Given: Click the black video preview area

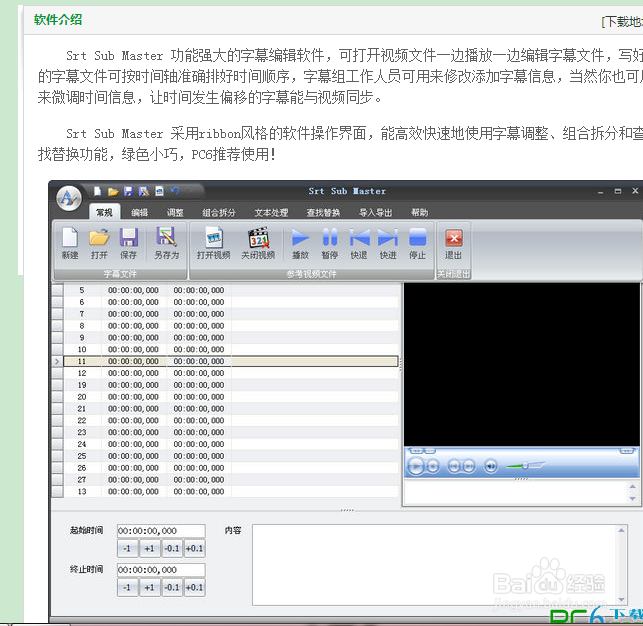Looking at the screenshot, I should coord(522,364).
